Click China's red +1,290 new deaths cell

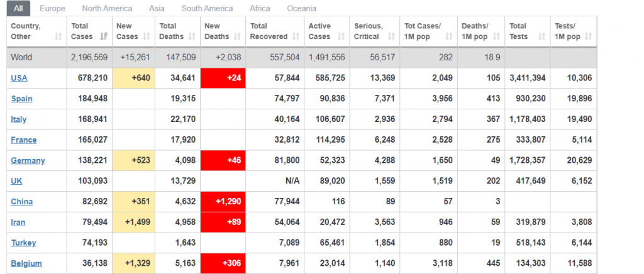[223, 202]
